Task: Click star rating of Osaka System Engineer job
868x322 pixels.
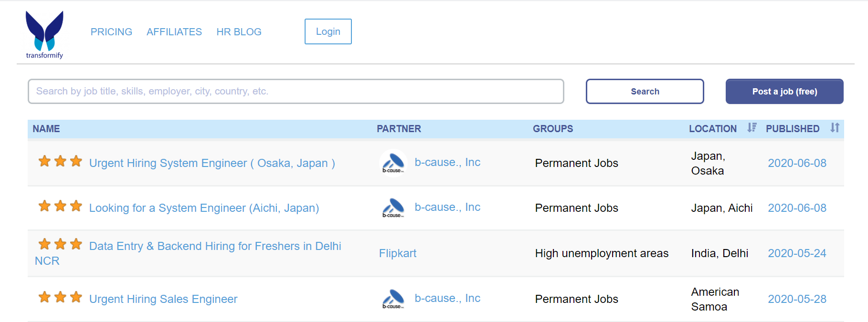Action: pyautogui.click(x=60, y=162)
